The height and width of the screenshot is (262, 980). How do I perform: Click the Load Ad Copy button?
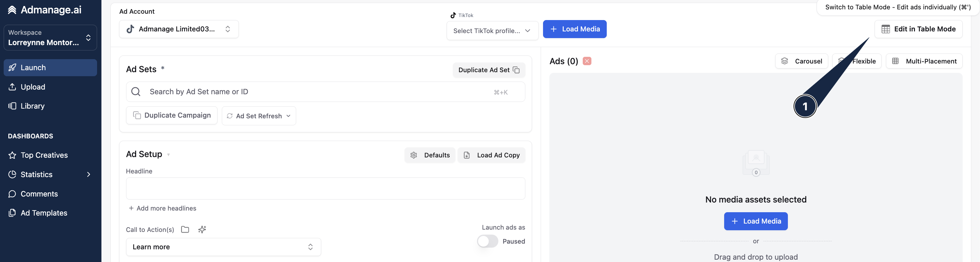coord(491,155)
